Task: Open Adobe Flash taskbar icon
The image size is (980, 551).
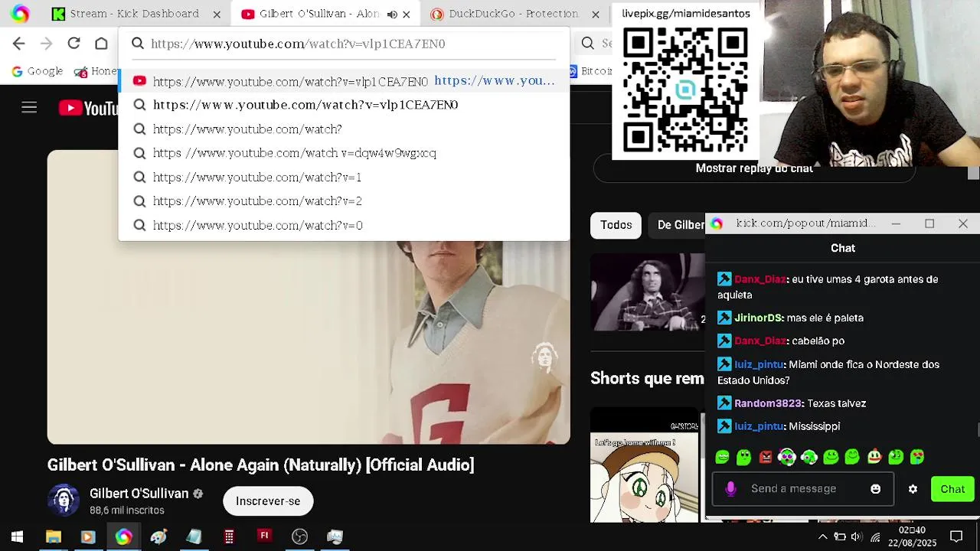Action: pos(264,536)
